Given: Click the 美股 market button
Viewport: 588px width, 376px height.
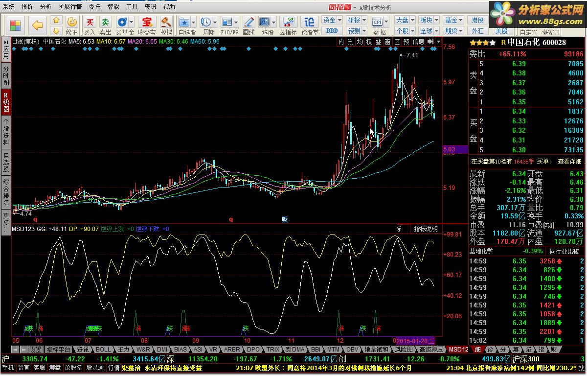Looking at the screenshot, I should click(501, 30).
